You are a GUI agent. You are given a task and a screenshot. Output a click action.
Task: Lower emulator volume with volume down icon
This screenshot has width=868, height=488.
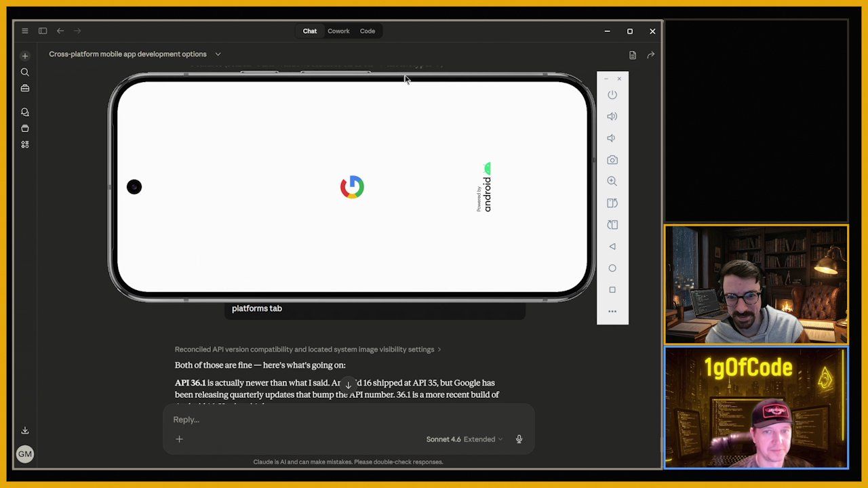click(x=612, y=138)
